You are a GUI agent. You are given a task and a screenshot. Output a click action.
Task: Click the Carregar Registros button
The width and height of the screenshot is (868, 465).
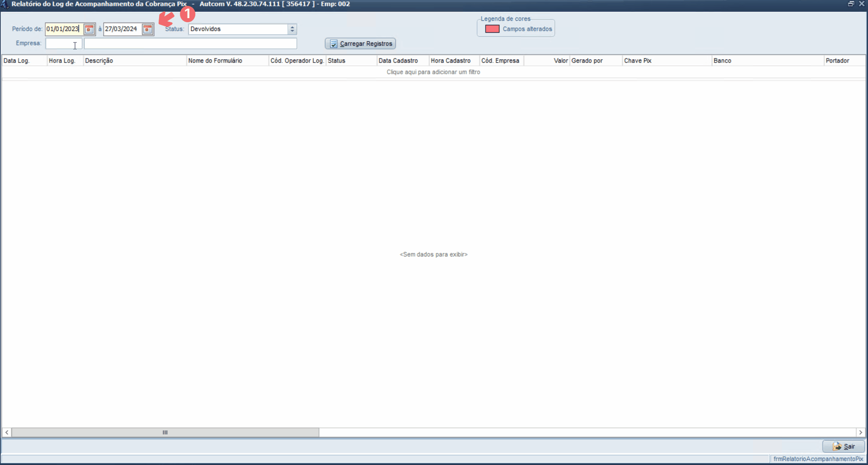[360, 44]
